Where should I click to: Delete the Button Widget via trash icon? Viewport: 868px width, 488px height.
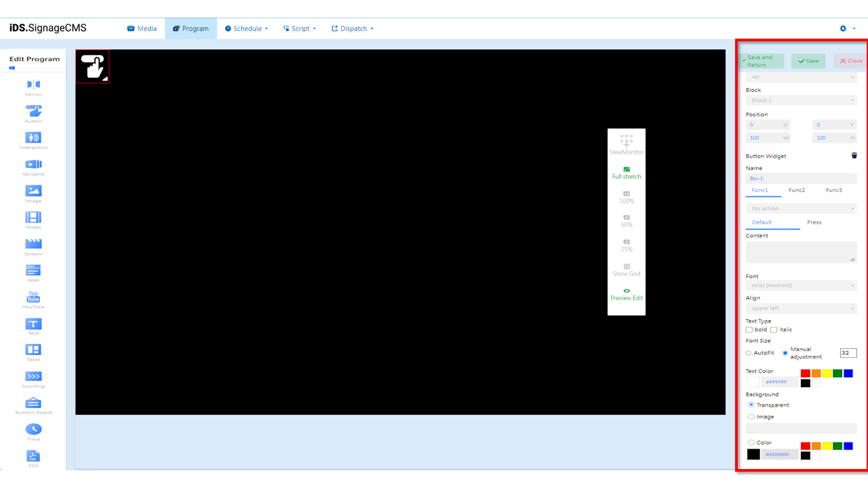854,155
